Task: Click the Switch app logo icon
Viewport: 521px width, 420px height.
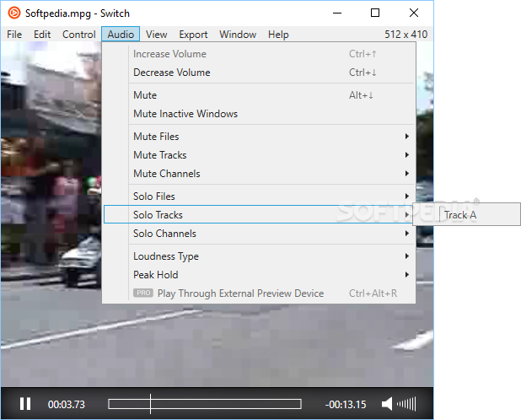Action: tap(14, 13)
